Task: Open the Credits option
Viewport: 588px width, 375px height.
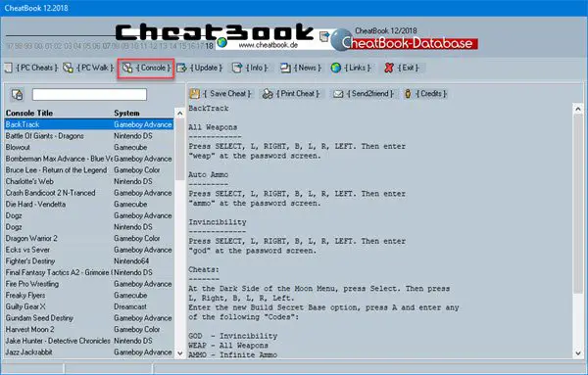Action: pyautogui.click(x=425, y=94)
